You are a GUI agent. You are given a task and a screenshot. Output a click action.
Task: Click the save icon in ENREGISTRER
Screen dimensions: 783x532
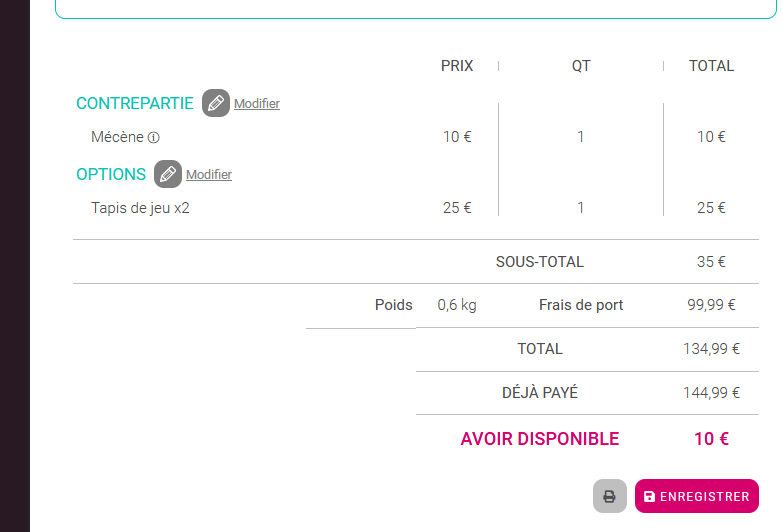pyautogui.click(x=649, y=497)
